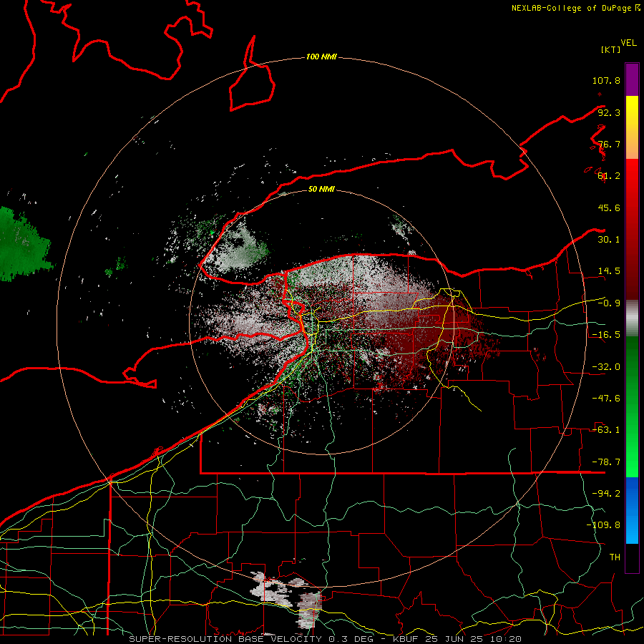The height and width of the screenshot is (644, 644).
Task: Click the -0.9 velocity scale value
Action: coord(609,303)
